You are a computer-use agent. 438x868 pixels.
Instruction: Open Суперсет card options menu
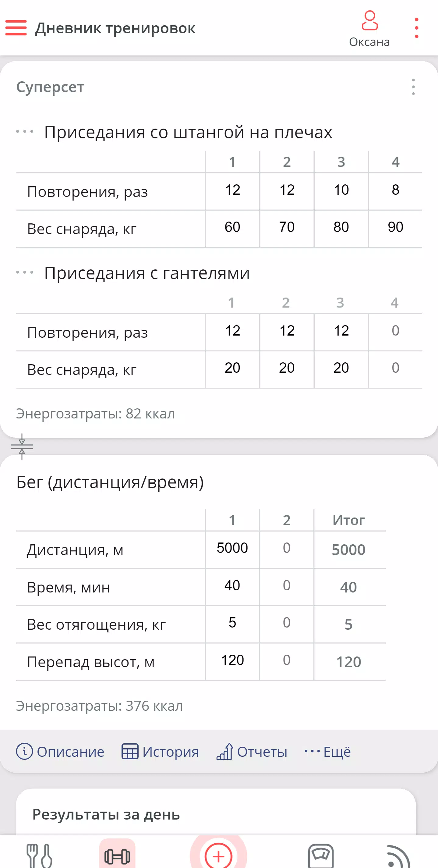(413, 87)
